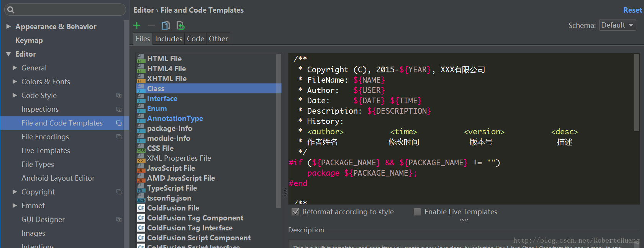Select the TypeScript File template icon

tap(141, 188)
